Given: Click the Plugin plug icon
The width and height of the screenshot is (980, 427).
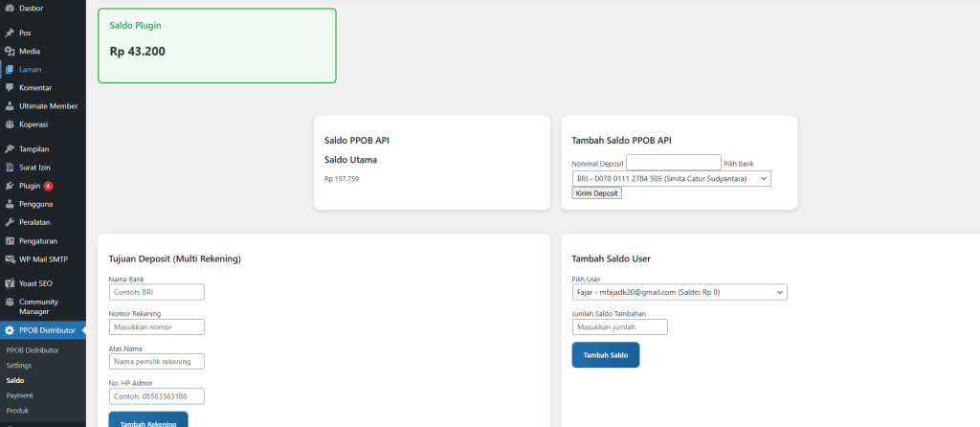Looking at the screenshot, I should point(9,186).
